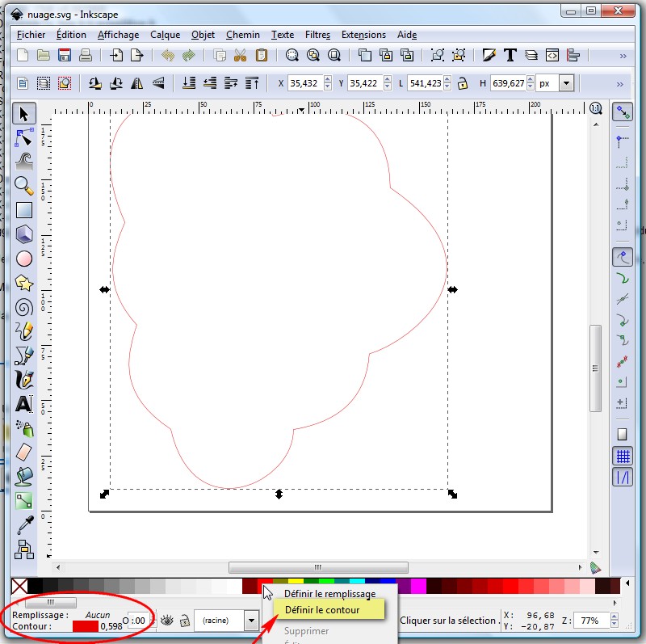The width and height of the screenshot is (646, 644).
Task: Select the Spiral tool
Action: click(24, 307)
